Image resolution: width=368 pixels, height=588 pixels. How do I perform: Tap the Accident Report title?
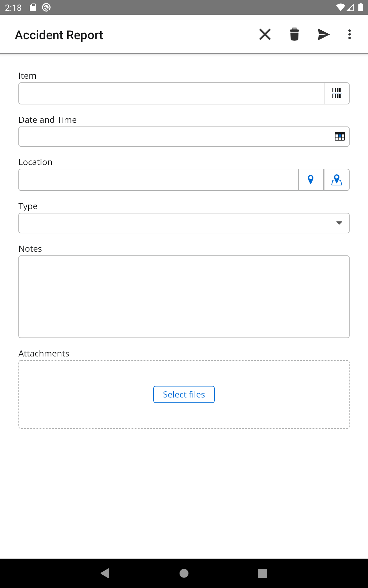pos(59,35)
